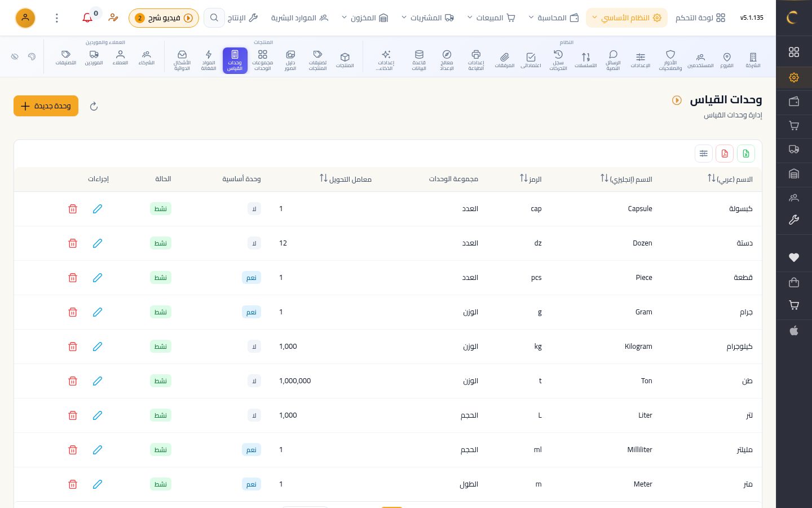812x508 pixels.
Task: Open the three-dots more options menu
Action: pyautogui.click(x=56, y=18)
